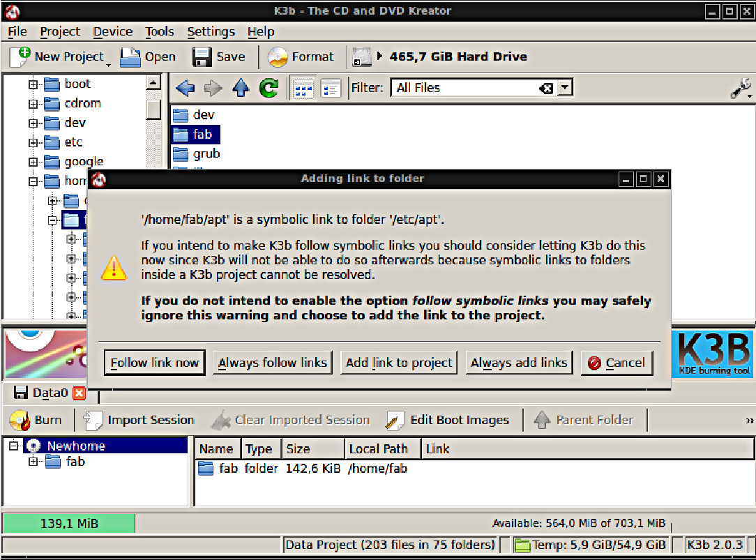Expand the google folder in tree
756x560 pixels.
click(33, 162)
